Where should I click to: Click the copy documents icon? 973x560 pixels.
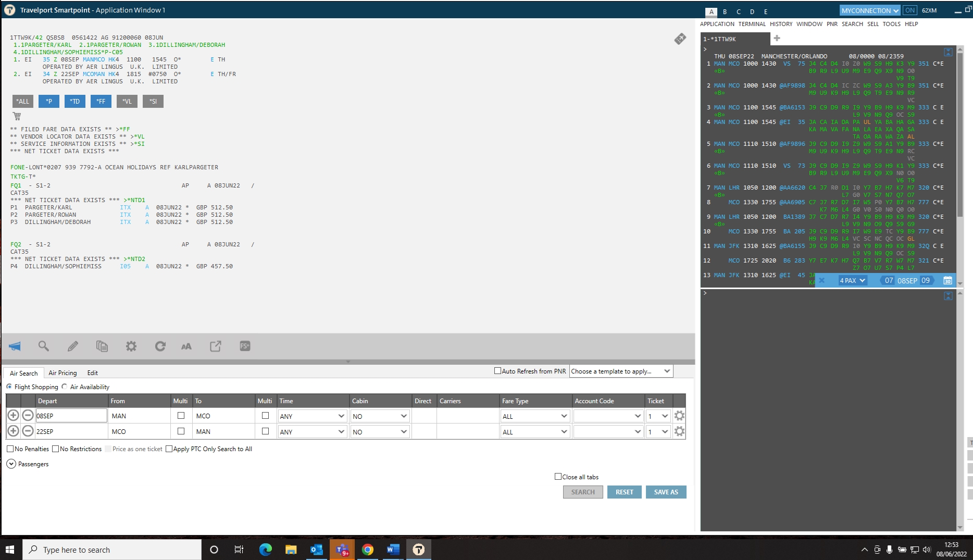tap(102, 346)
